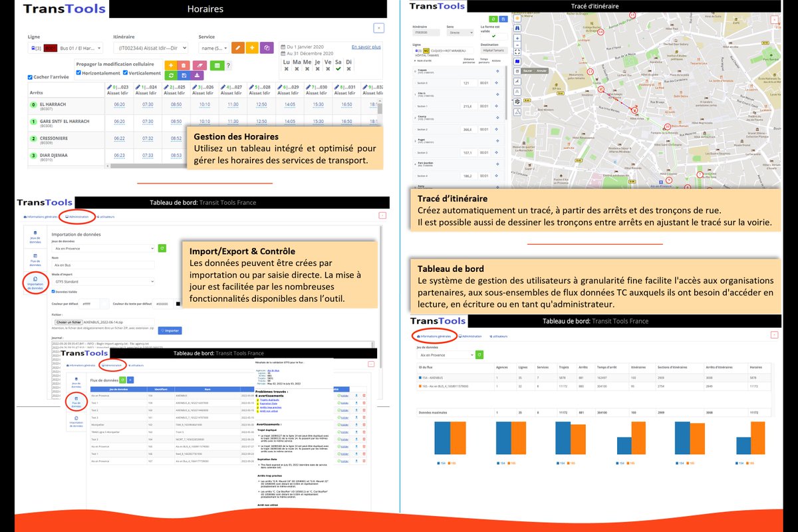Open the Itinéraire dropdown (IT002344) Aissat Idir

pos(151,48)
